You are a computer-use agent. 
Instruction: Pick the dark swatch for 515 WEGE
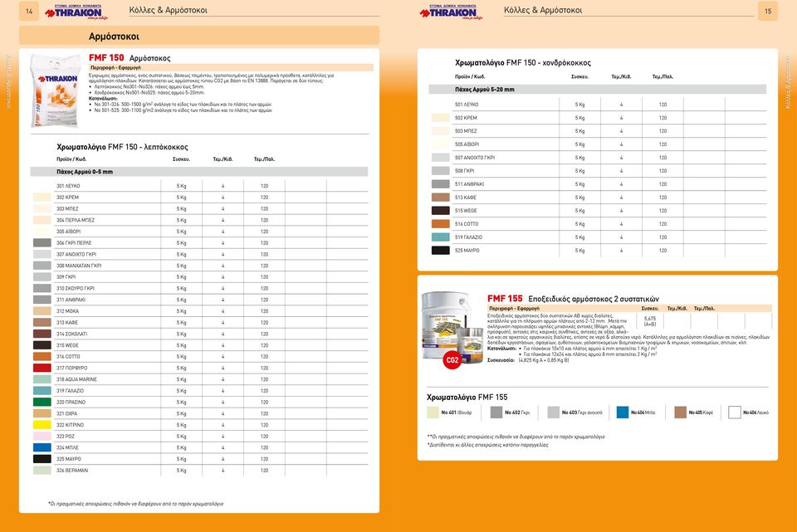pyautogui.click(x=441, y=210)
